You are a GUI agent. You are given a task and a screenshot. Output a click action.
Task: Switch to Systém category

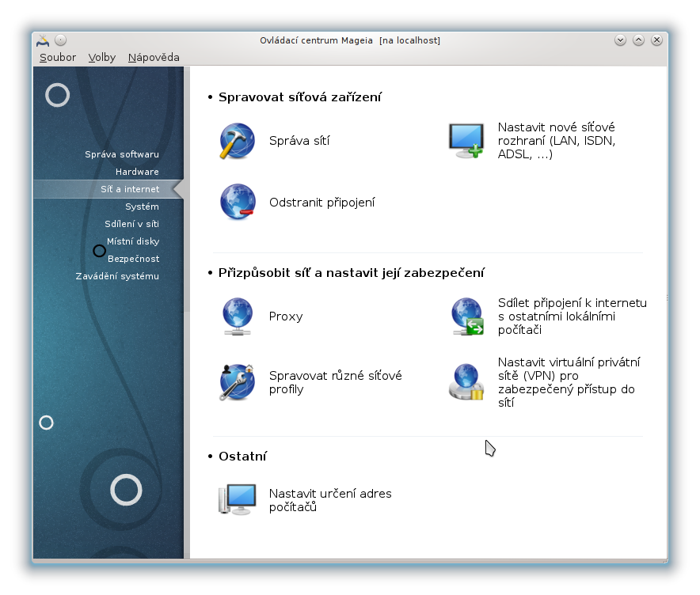tap(142, 207)
